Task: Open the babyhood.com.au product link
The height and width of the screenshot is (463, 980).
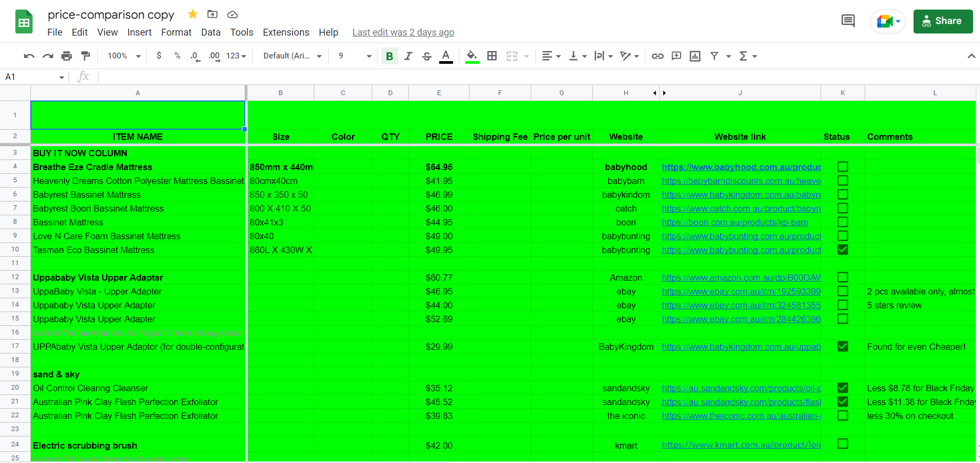Action: pos(741,167)
